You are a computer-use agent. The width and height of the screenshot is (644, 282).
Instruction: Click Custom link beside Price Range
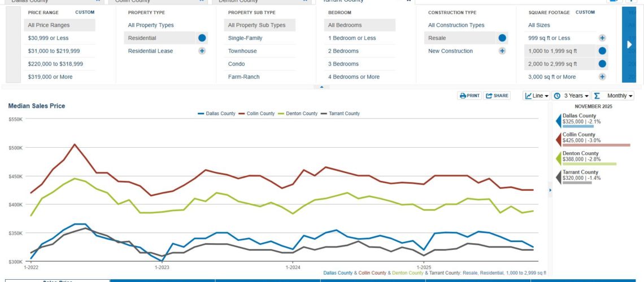pyautogui.click(x=85, y=12)
